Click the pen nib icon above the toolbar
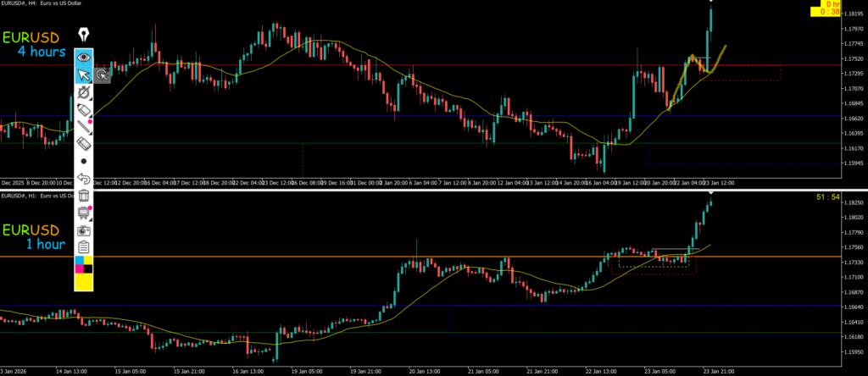Viewport: 868px width, 376px height. tap(83, 35)
